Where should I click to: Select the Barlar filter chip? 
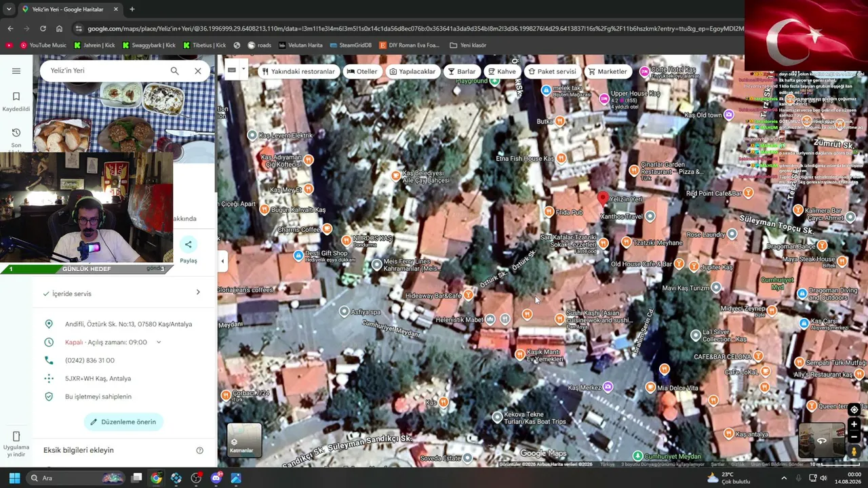pyautogui.click(x=461, y=71)
